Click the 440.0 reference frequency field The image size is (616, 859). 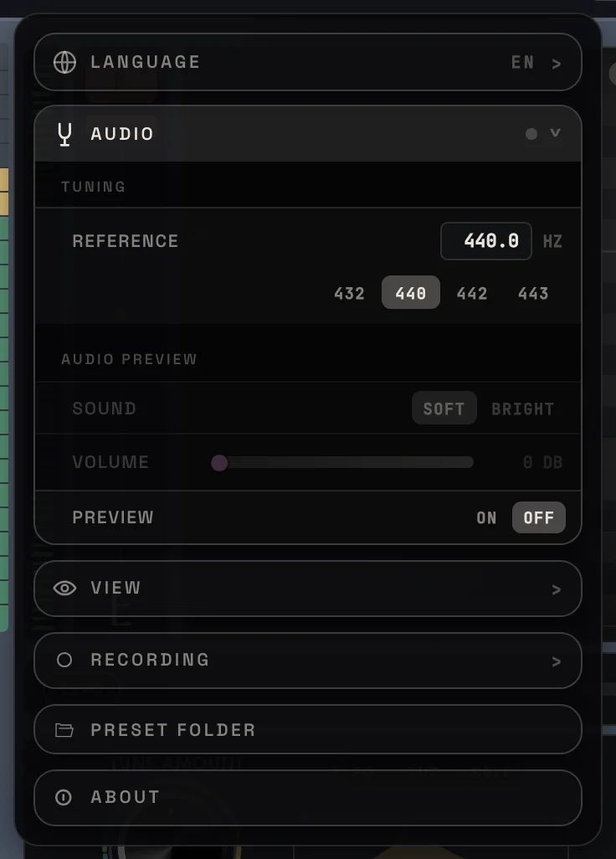(486, 241)
